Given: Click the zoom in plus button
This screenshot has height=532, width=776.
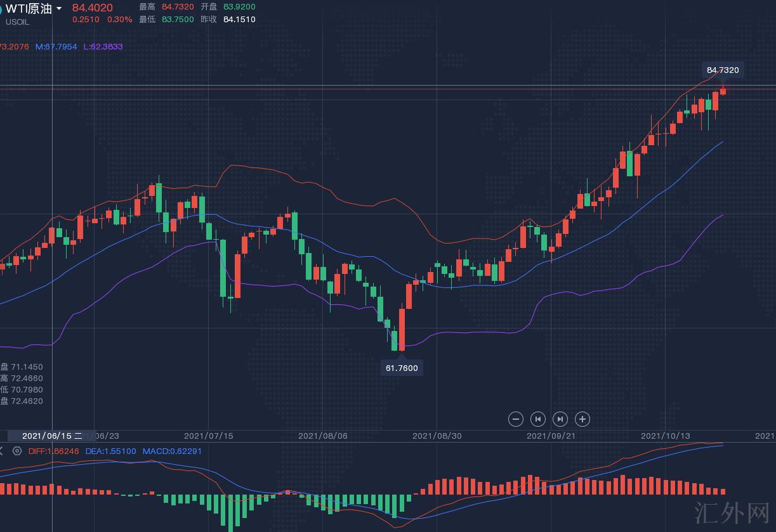Looking at the screenshot, I should click(582, 418).
